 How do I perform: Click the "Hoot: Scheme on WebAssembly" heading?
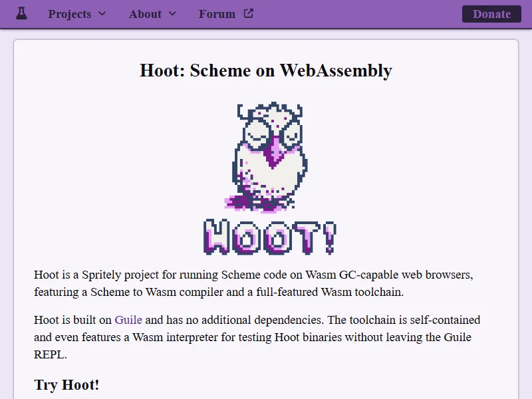click(266, 70)
